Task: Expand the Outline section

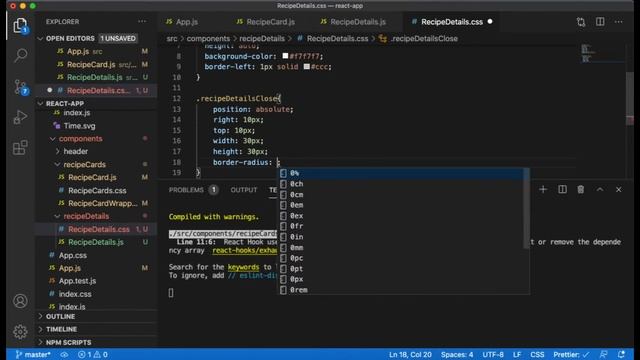Action: [x=60, y=316]
